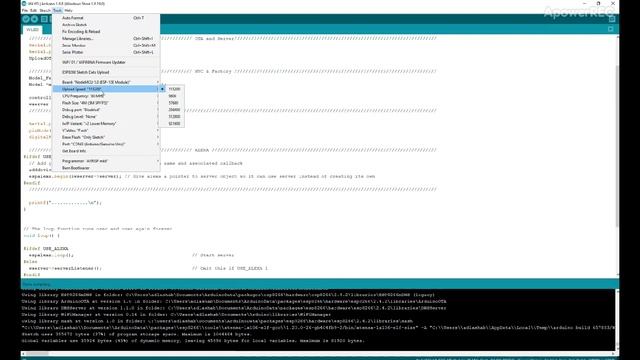Open the Sketch menu

(x=45, y=10)
